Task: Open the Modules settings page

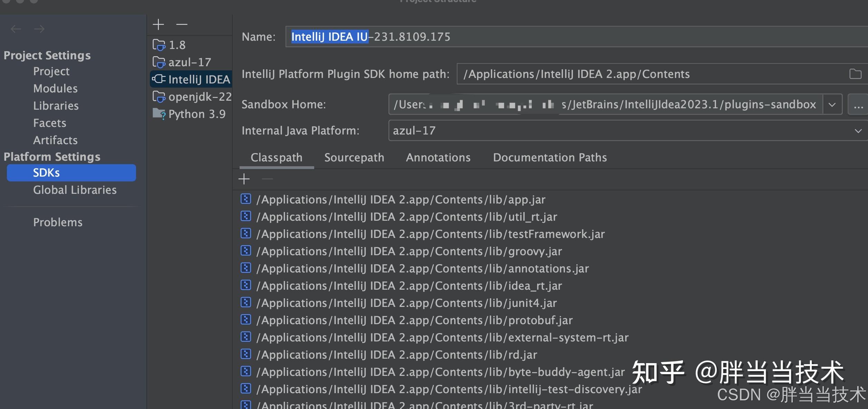Action: pyautogui.click(x=56, y=89)
